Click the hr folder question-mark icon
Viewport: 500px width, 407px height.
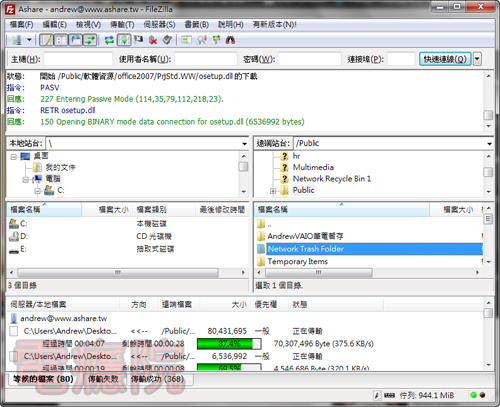coord(284,156)
